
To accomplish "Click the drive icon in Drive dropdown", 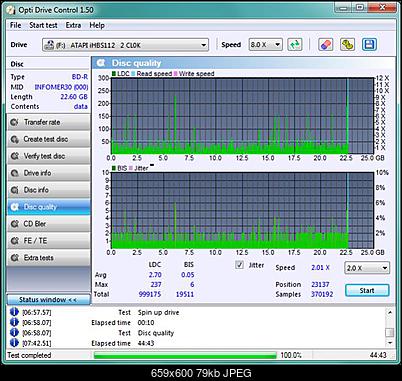I will (49, 45).
